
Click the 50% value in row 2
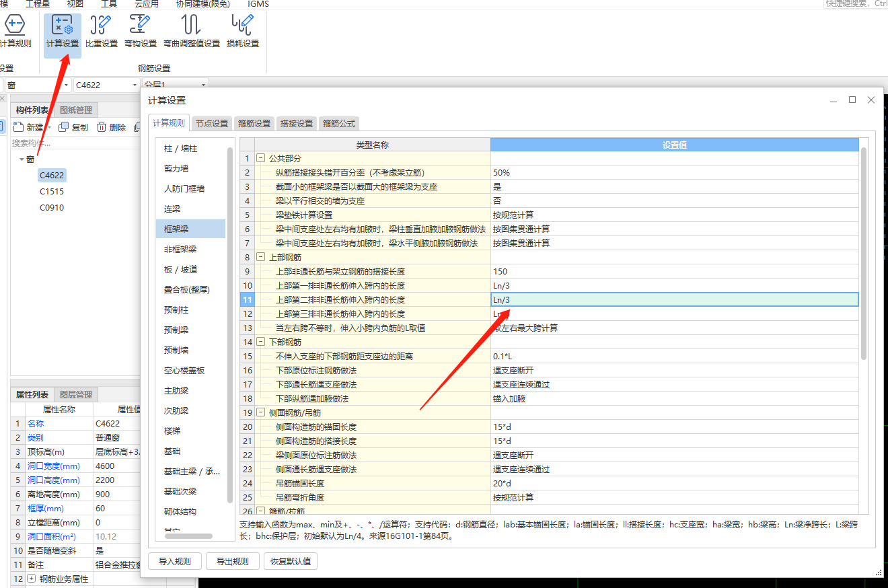[675, 172]
